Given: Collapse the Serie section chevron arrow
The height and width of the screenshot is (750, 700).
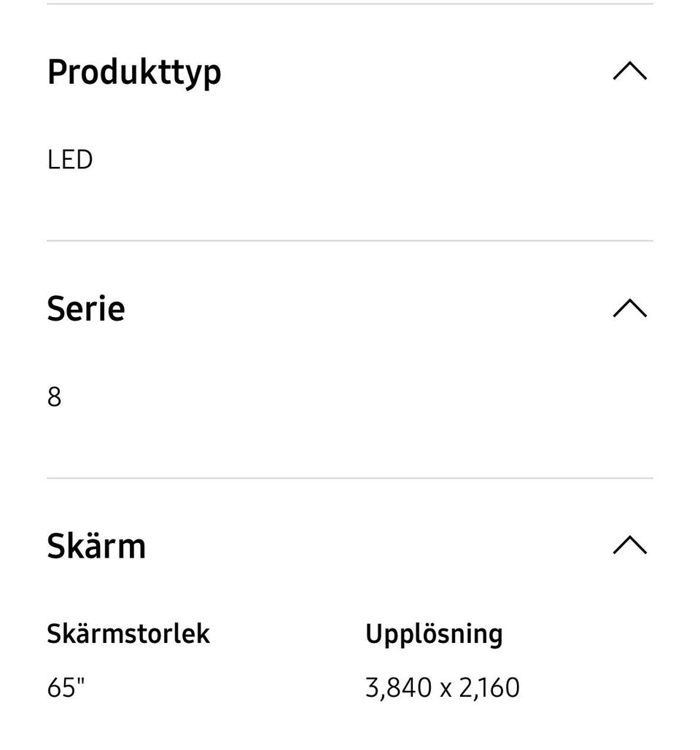Looking at the screenshot, I should [630, 309].
